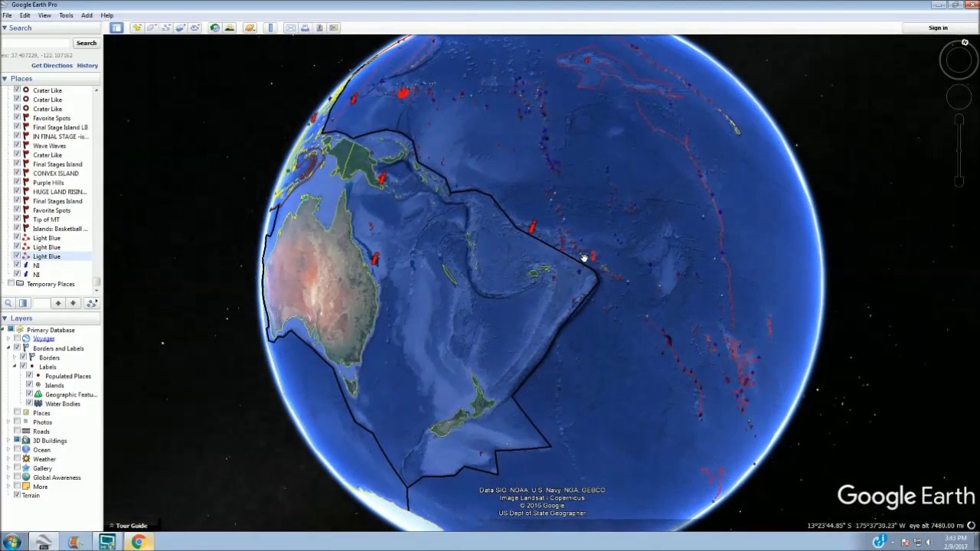Click the print toolbar icon
The width and height of the screenshot is (980, 551).
[x=305, y=28]
